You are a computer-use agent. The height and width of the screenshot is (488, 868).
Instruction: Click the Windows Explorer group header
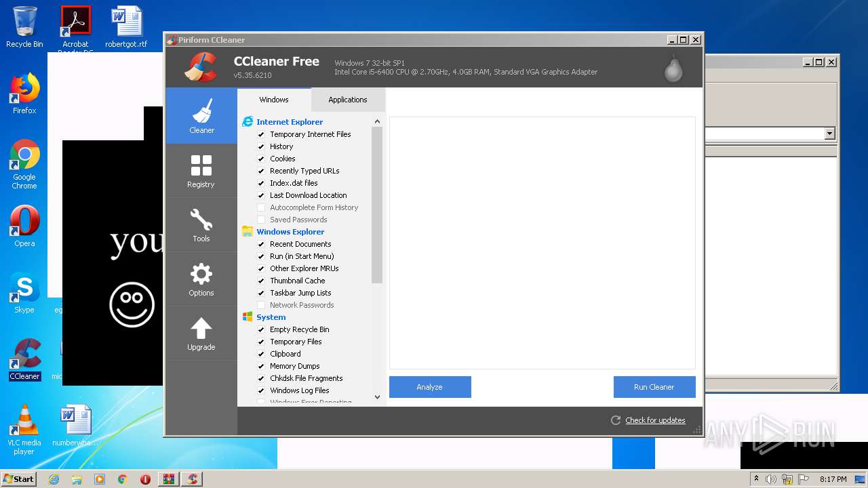290,232
